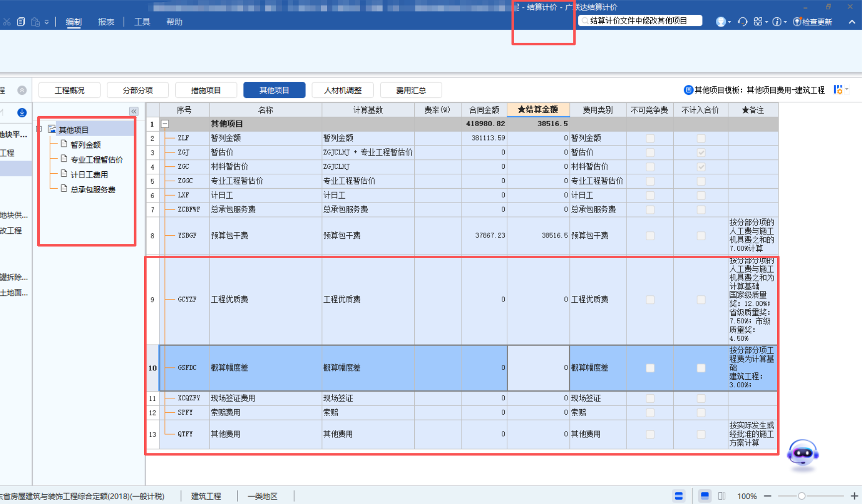Switch to the 报表 menu
This screenshot has width=862, height=504.
pos(106,22)
